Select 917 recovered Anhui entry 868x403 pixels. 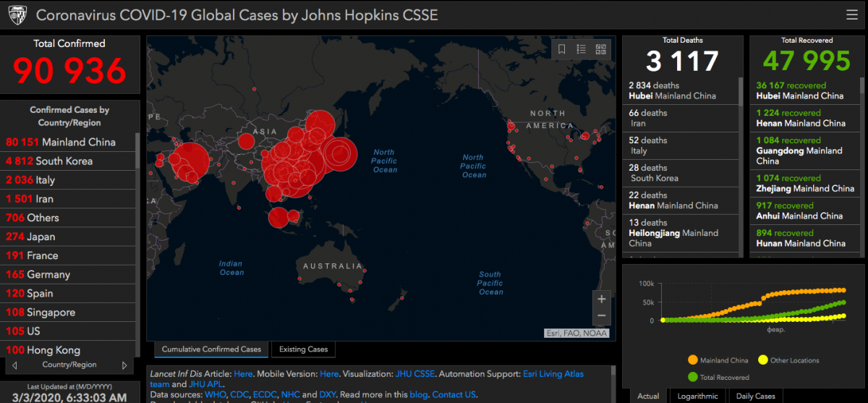point(806,211)
